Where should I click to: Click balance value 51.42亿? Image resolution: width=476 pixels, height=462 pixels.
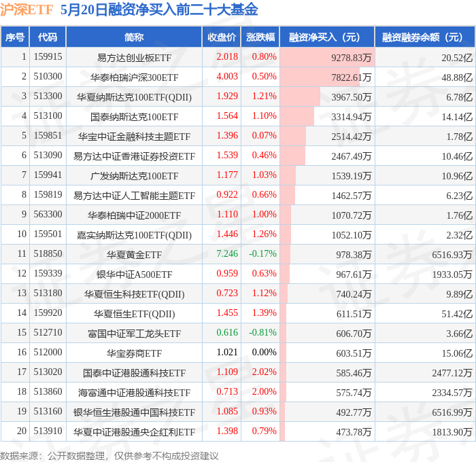pos(457,314)
